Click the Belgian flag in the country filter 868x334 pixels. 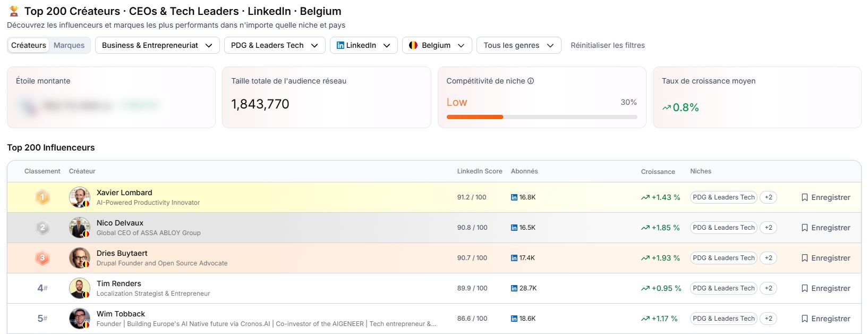coord(413,45)
